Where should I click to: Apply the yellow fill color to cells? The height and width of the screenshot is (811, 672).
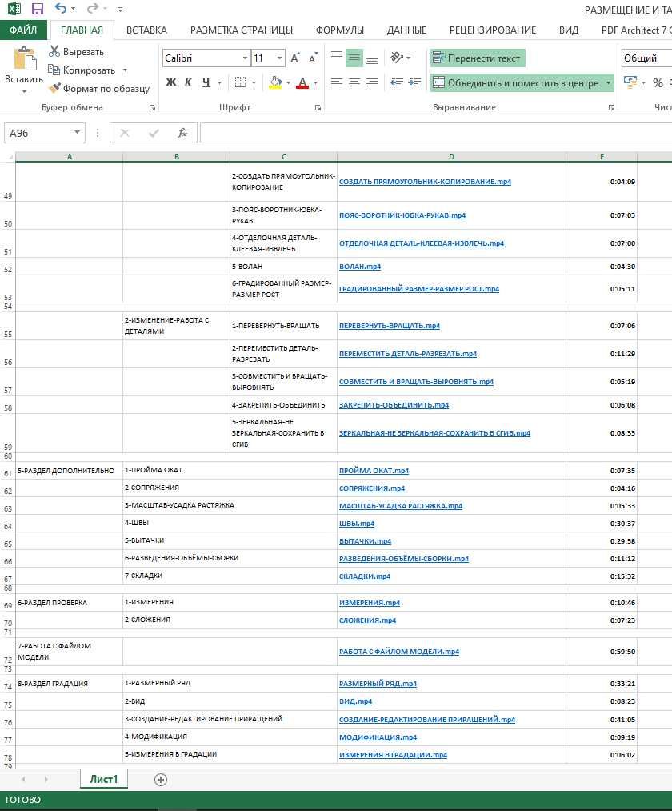(275, 82)
